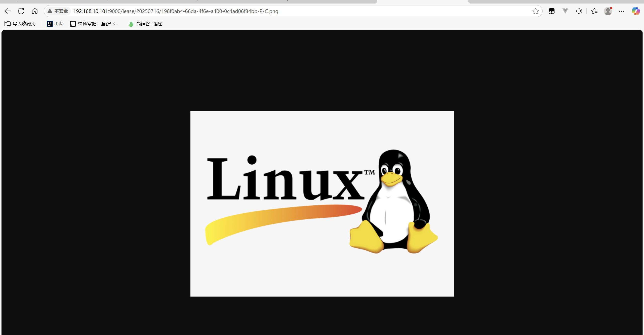
Task: Open the 尚硅谷 · 语雀 bookmark
Action: pos(145,24)
